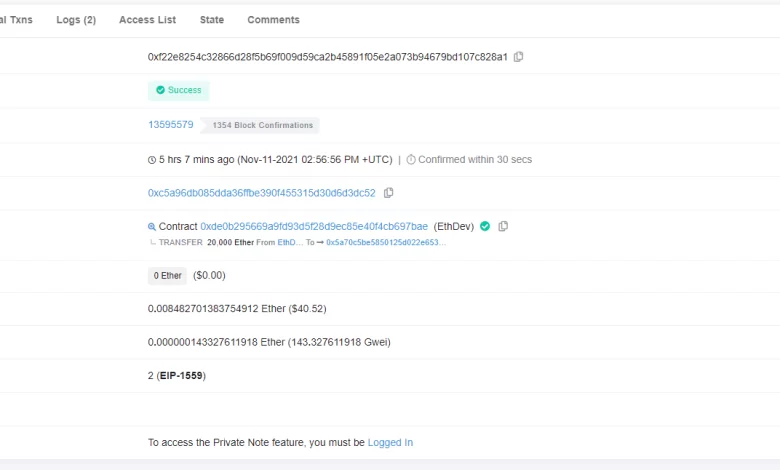Switch to the Comments tab
Screen dimensions: 780x470
pos(274,20)
